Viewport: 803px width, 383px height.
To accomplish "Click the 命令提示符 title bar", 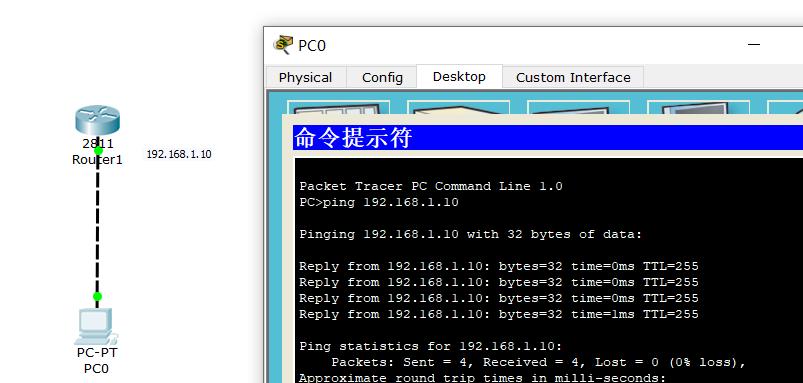I will coord(548,138).
